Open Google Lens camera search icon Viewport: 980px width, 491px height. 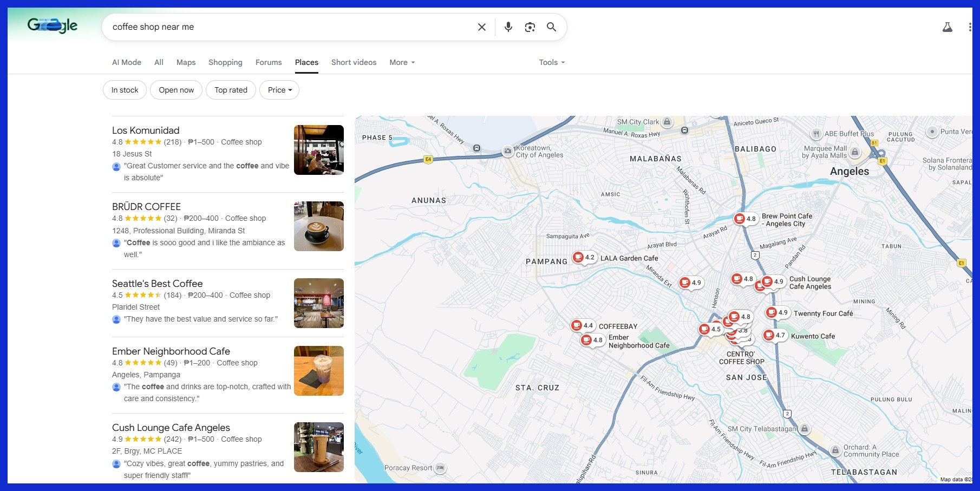pos(530,27)
